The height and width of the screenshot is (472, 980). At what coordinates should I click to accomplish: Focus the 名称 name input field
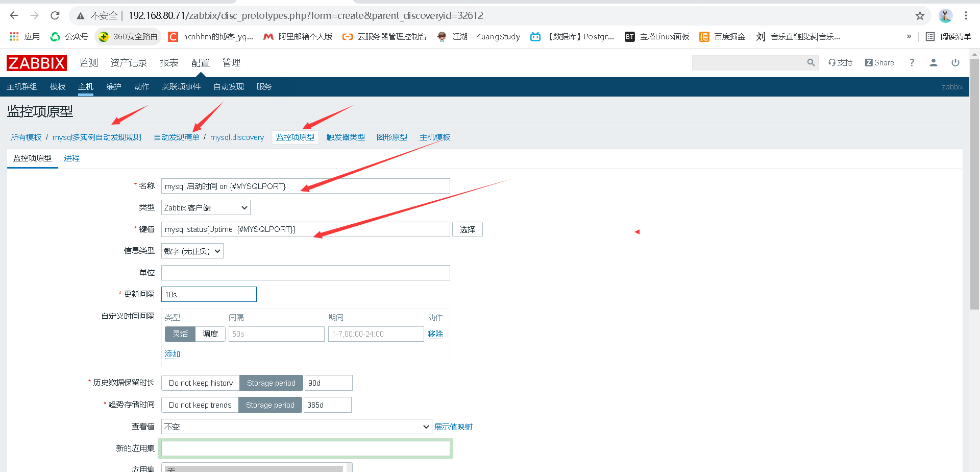306,186
